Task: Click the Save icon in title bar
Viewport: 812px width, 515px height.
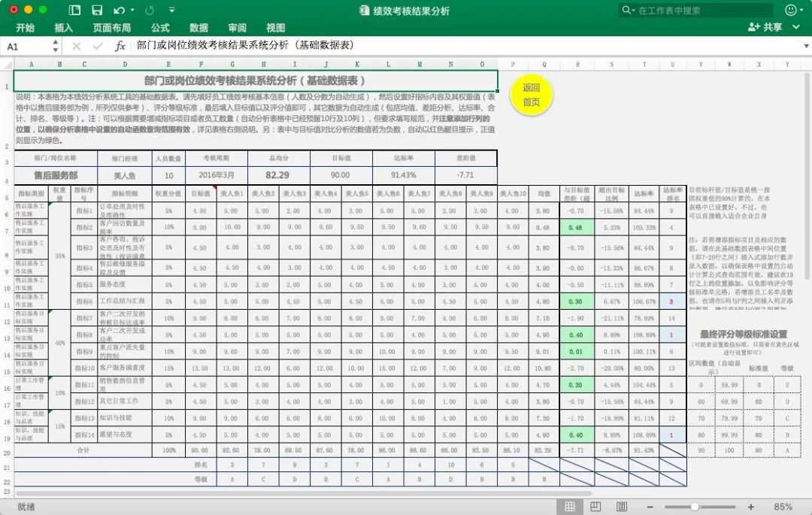Action: [96, 11]
